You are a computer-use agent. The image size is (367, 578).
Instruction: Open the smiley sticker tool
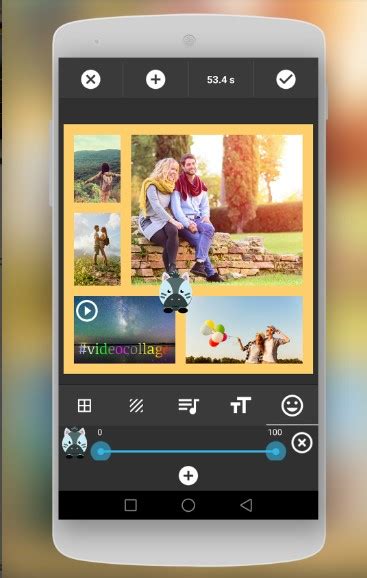pyautogui.click(x=292, y=405)
